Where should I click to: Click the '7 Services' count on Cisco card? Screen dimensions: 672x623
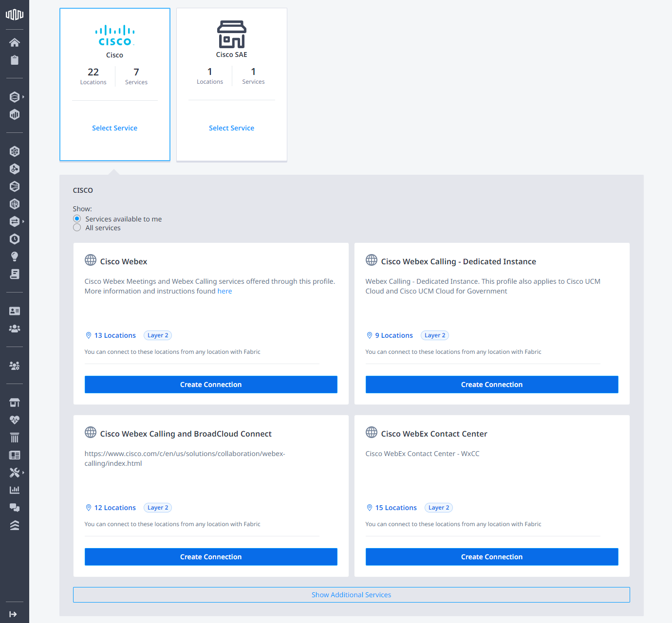(136, 76)
